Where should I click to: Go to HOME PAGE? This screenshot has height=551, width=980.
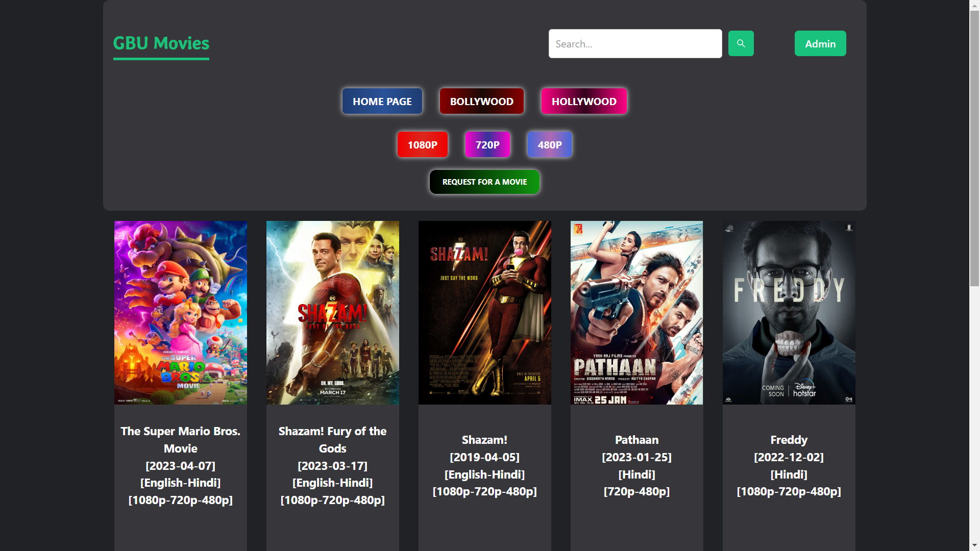[382, 101]
